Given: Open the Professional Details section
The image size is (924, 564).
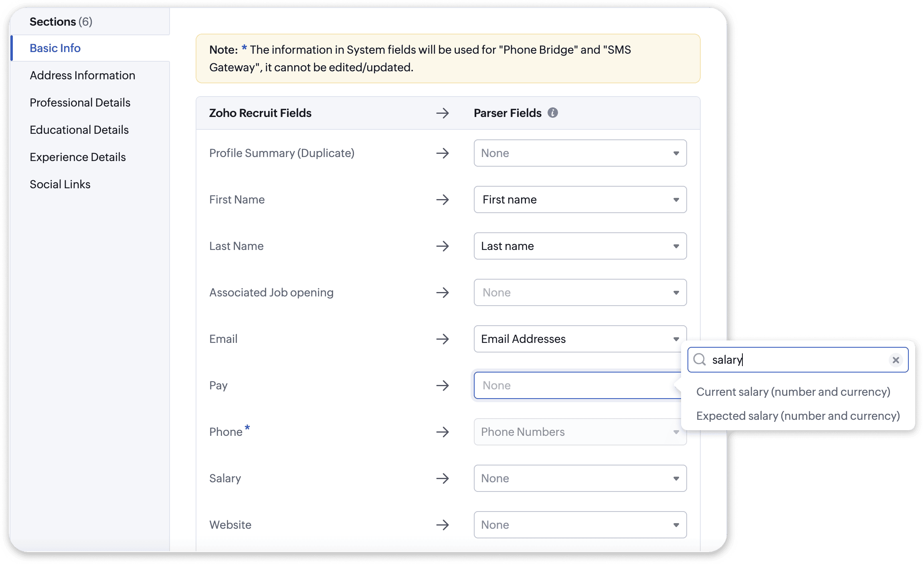Looking at the screenshot, I should [x=80, y=103].
